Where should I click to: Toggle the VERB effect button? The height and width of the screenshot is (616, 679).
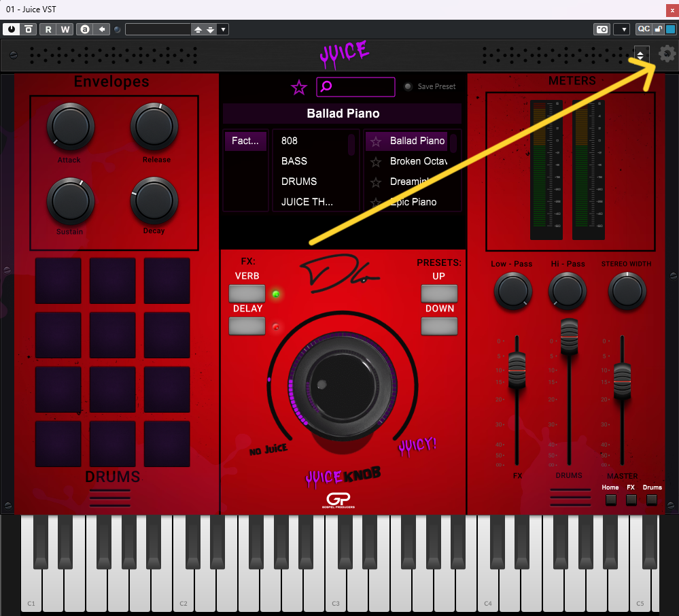pyautogui.click(x=247, y=294)
